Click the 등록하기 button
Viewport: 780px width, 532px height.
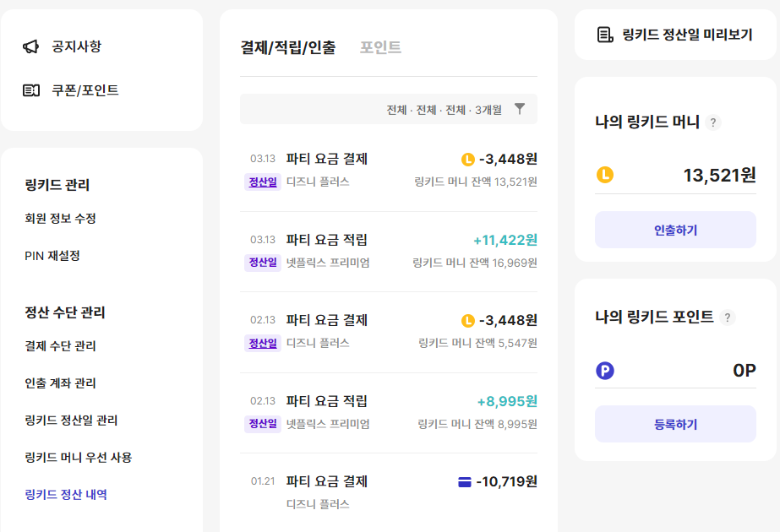675,424
